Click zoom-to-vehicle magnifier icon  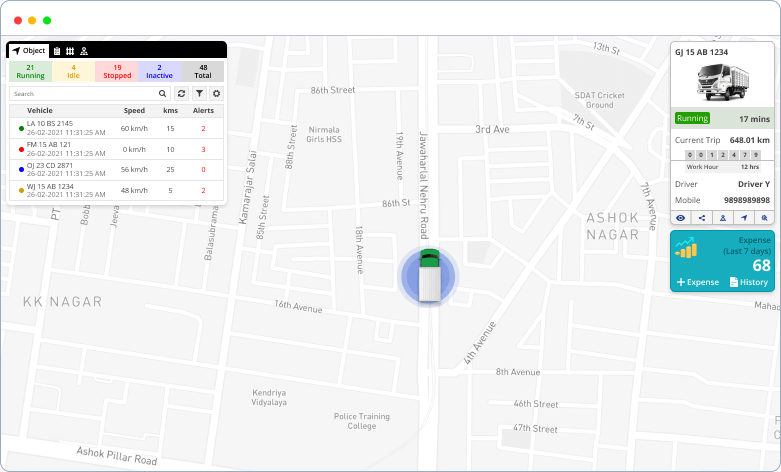[x=765, y=218]
